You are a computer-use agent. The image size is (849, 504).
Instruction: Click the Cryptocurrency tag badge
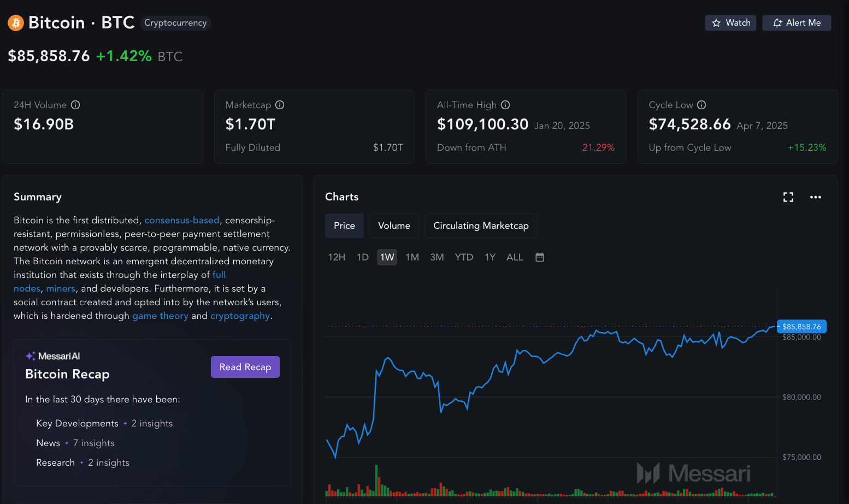coord(175,23)
